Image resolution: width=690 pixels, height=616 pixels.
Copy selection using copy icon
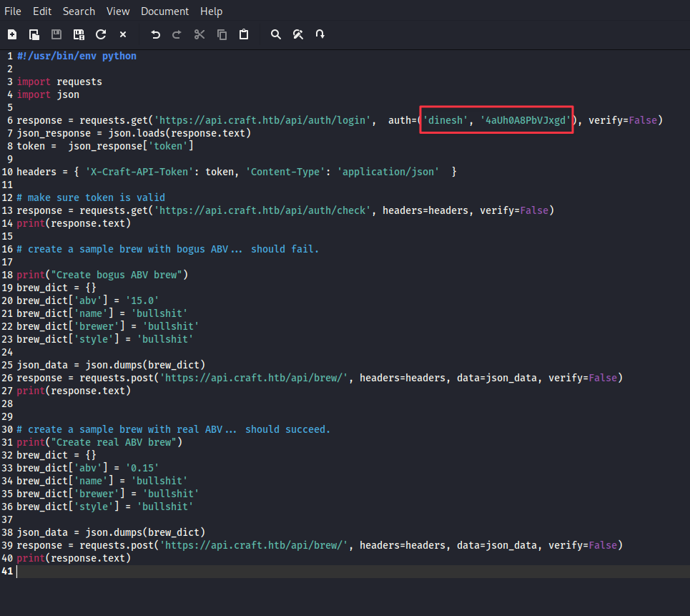[222, 34]
